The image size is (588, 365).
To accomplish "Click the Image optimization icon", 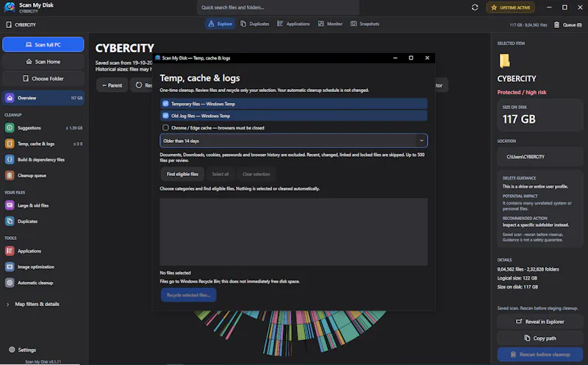I will (10, 266).
